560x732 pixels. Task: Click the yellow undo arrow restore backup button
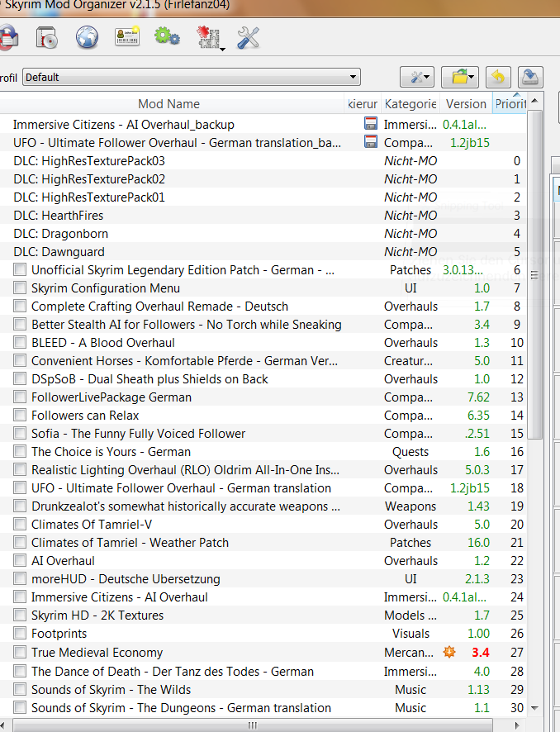(x=498, y=77)
